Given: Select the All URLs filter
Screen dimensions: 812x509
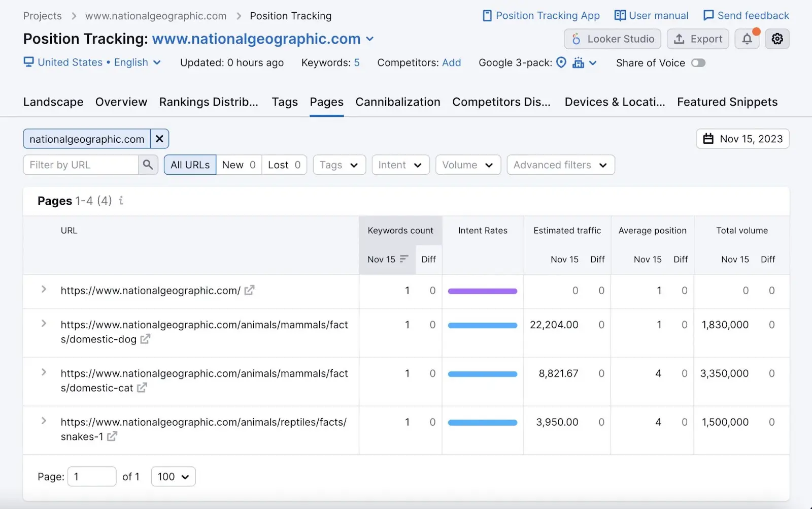Looking at the screenshot, I should point(190,165).
